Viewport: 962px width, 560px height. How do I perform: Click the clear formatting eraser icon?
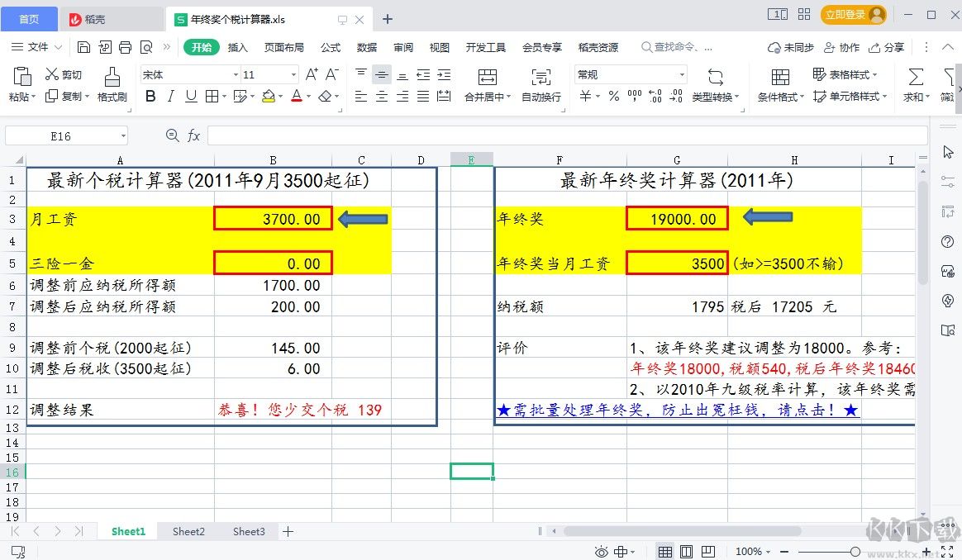(x=326, y=96)
